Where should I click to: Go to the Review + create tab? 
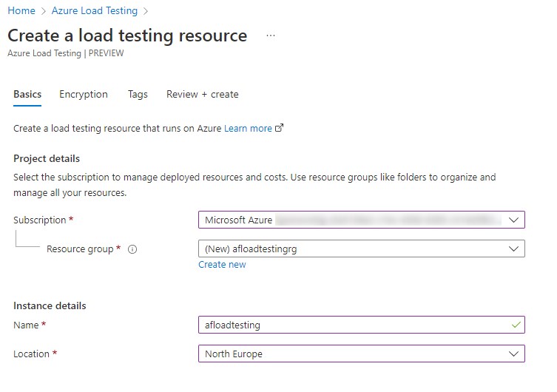coord(202,95)
